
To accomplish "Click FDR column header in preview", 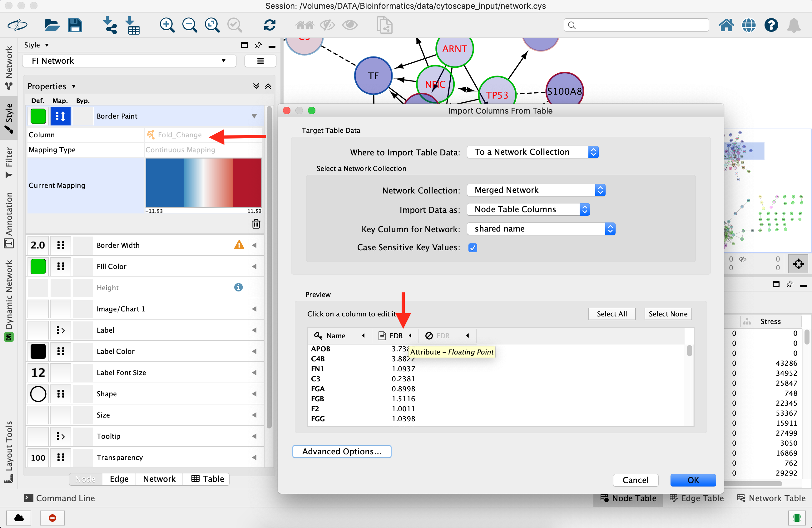I will (395, 335).
